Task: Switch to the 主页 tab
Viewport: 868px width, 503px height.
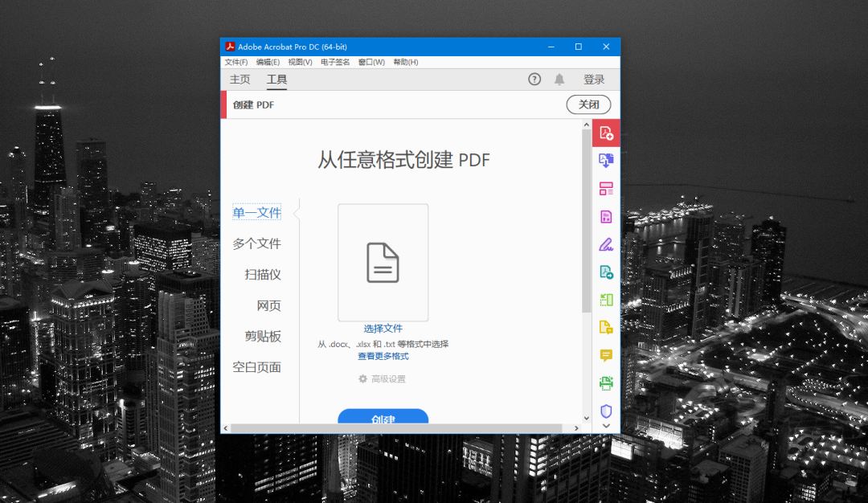Action: tap(240, 79)
